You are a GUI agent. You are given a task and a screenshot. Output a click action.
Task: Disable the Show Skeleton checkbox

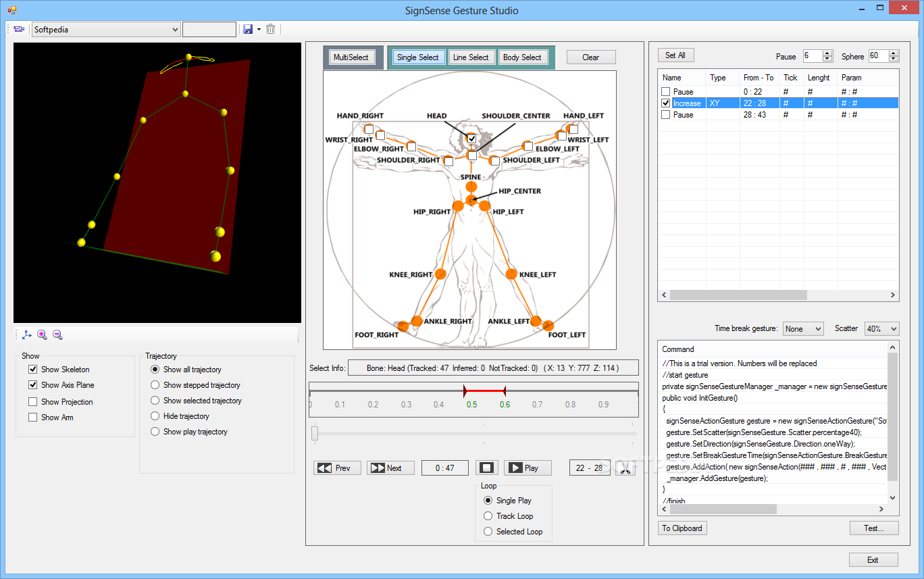pyautogui.click(x=32, y=370)
